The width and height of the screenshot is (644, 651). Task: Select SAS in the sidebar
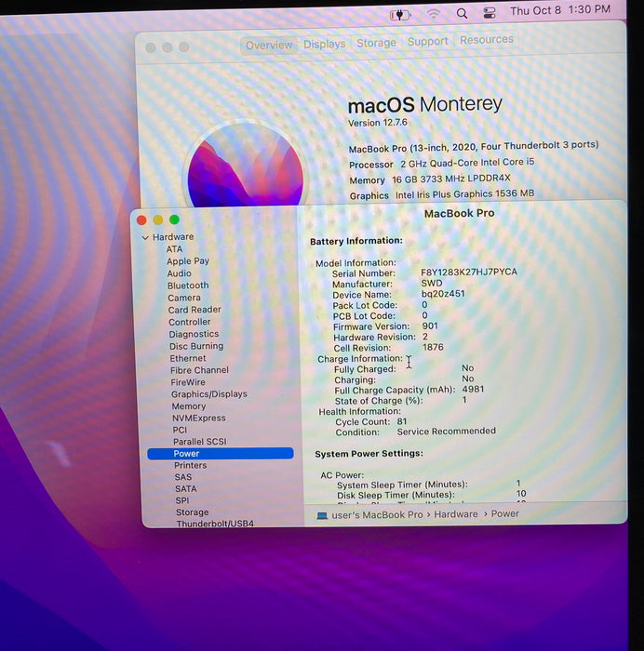click(x=182, y=476)
